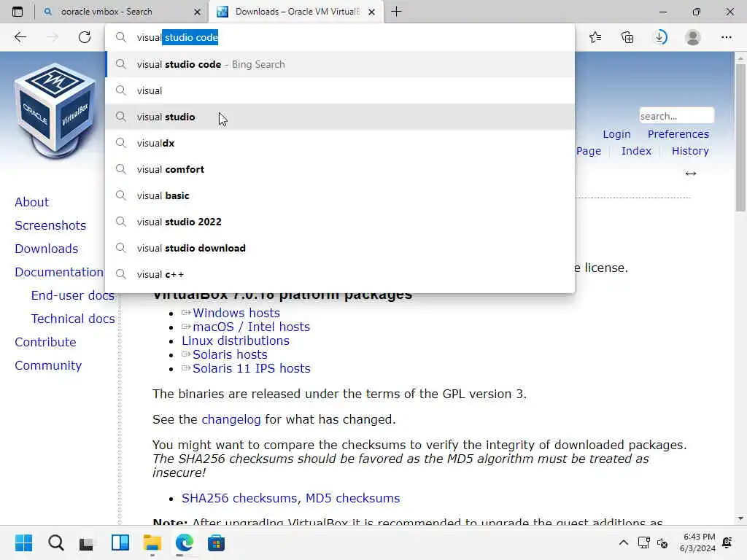Choose the 'visualdx' suggestion
Screen dimensions: 747x560
tap(340, 143)
